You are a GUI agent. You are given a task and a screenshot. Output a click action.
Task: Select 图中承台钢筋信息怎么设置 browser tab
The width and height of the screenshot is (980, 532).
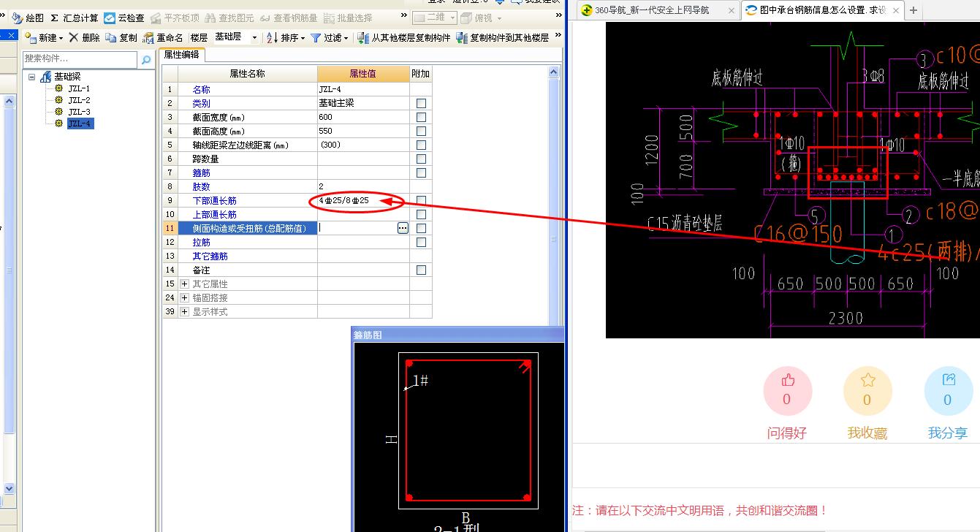click(822, 10)
